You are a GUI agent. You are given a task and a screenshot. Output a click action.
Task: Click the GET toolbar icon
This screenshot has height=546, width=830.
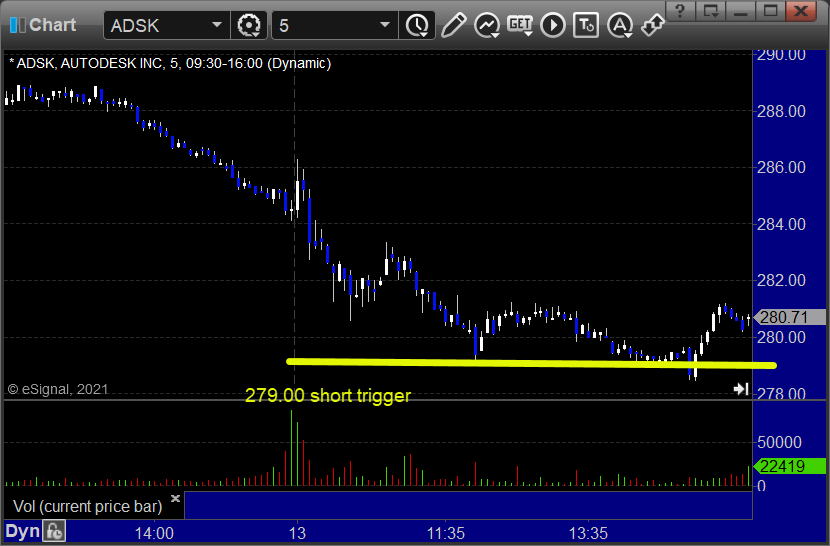click(520, 25)
